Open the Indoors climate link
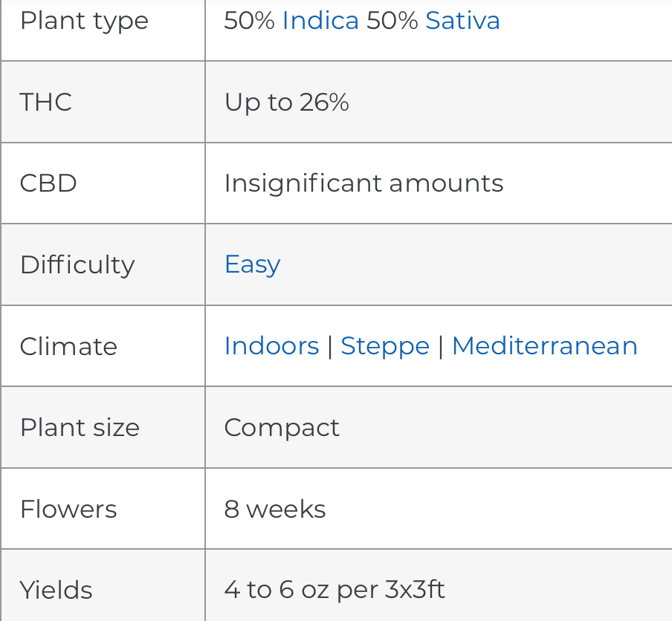Screen dimensions: 672x621 (x=272, y=345)
